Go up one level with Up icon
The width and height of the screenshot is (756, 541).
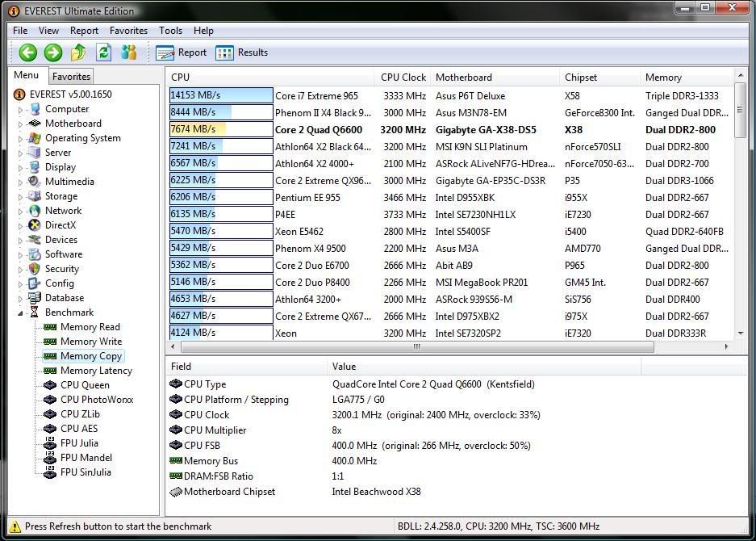point(78,52)
